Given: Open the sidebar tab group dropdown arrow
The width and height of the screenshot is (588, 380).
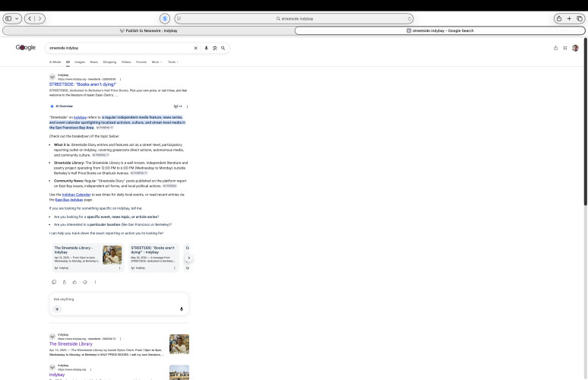Looking at the screenshot, I should (17, 18).
